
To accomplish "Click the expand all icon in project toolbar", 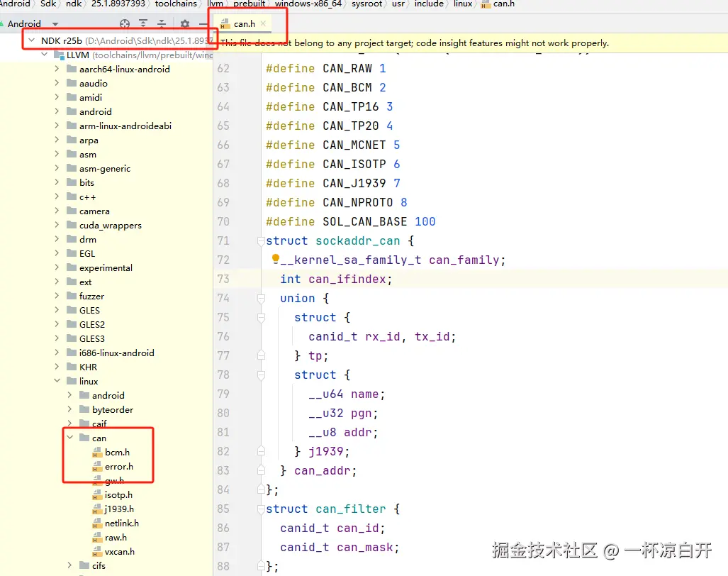I will click(x=143, y=23).
